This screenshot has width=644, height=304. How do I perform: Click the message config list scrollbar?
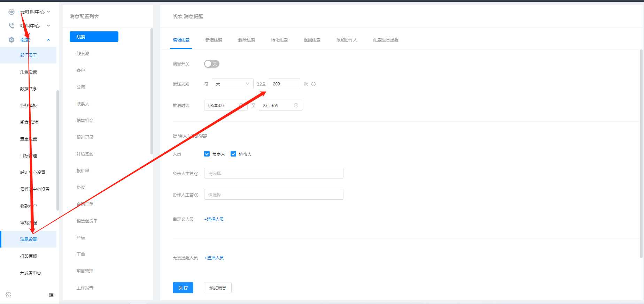(x=152, y=91)
